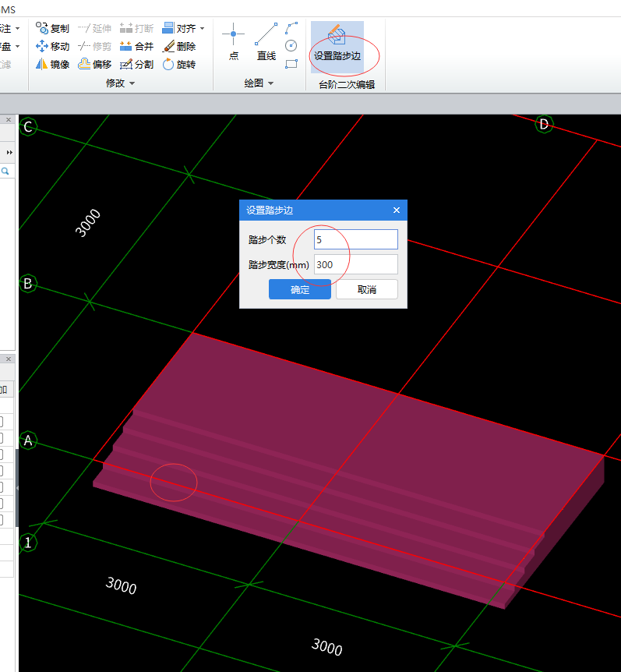Click the 延伸 extend tool
621x672 pixels.
94,28
